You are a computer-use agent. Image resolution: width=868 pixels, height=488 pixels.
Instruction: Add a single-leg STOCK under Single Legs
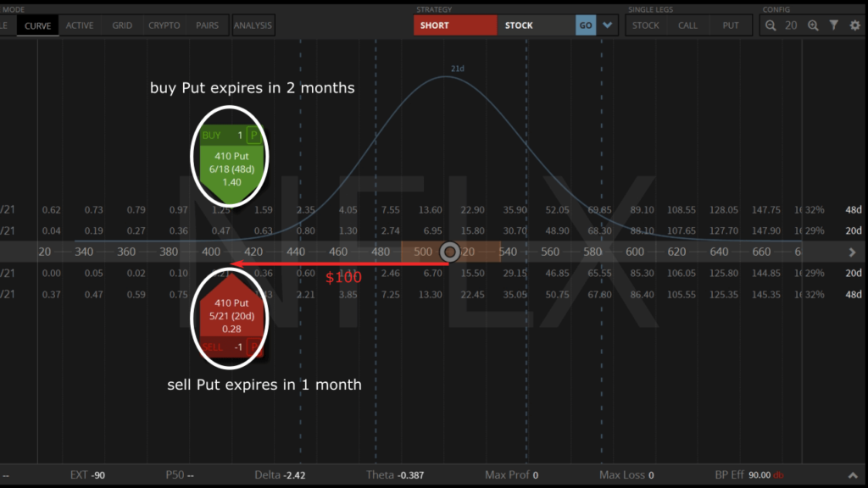pos(645,25)
